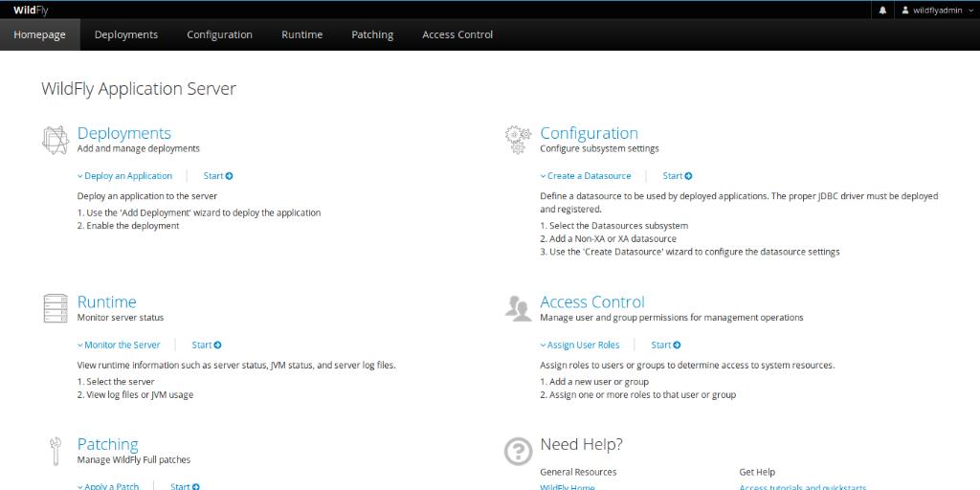Open the Deployments section heading link
The height and width of the screenshot is (490, 980).
(x=123, y=133)
